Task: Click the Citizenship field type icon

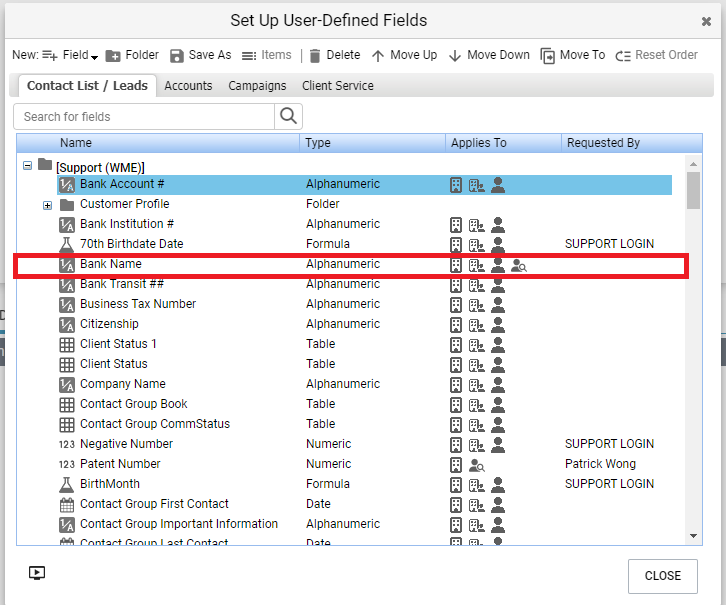Action: 67,325
